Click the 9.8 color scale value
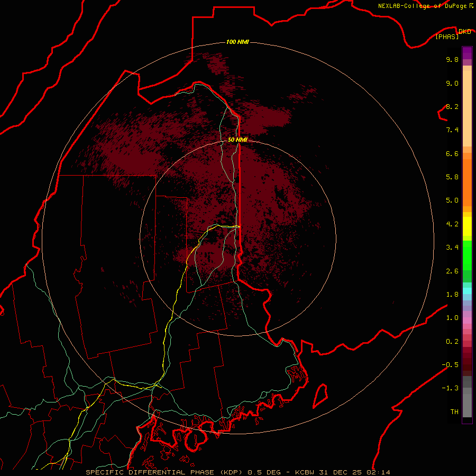 pyautogui.click(x=452, y=59)
